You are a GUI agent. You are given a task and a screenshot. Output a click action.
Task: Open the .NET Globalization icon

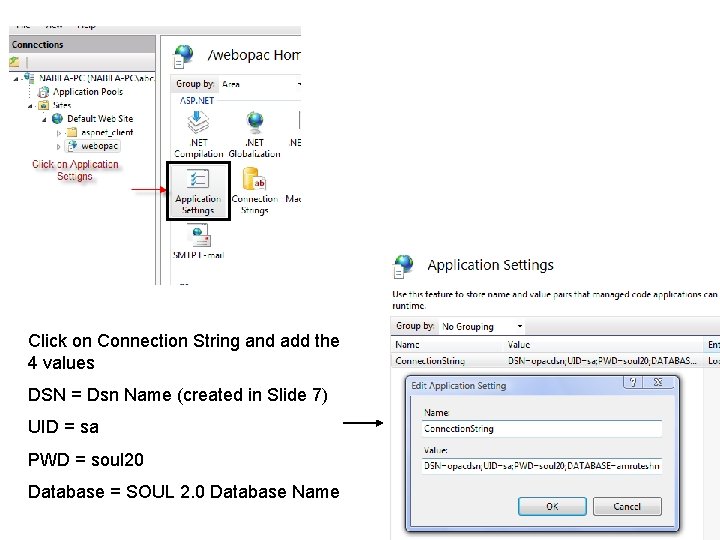click(254, 134)
